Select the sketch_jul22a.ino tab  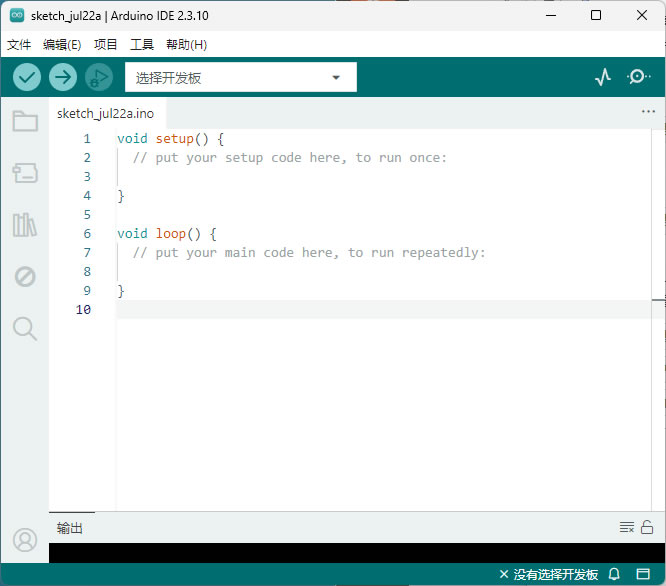click(105, 113)
